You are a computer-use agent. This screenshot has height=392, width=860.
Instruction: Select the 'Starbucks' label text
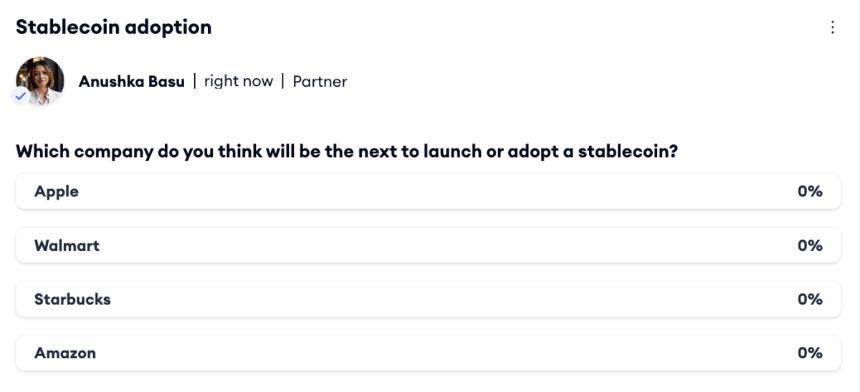(x=72, y=299)
